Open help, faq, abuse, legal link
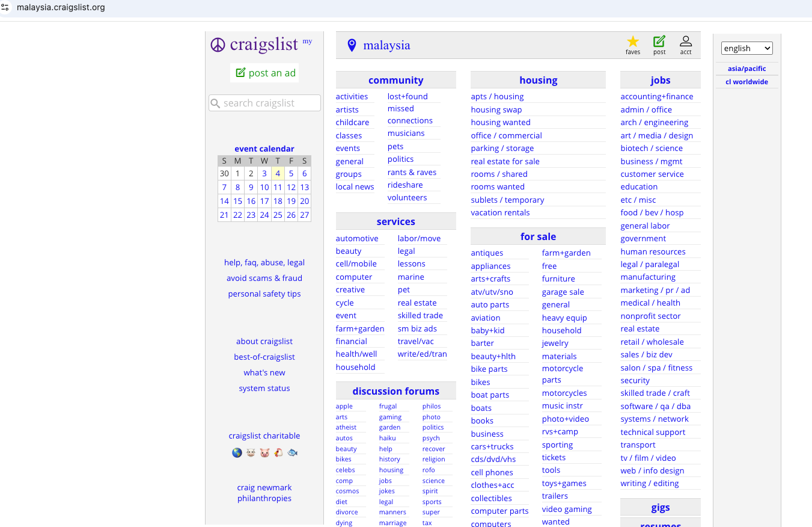The height and width of the screenshot is (527, 812). [x=264, y=262]
